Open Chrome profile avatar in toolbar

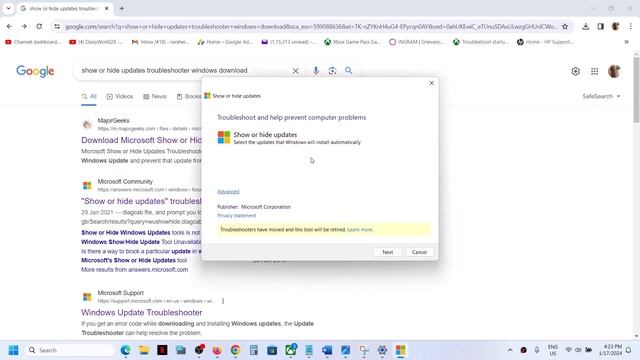pyautogui.click(x=616, y=27)
